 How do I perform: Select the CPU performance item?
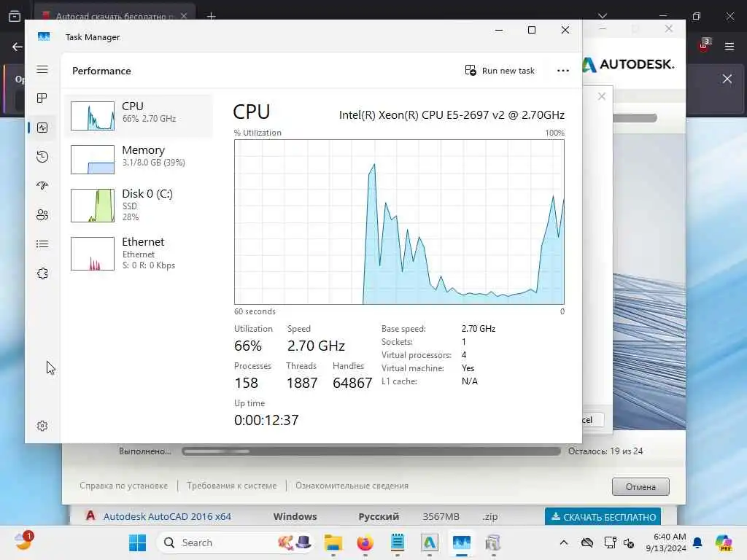[x=139, y=116]
